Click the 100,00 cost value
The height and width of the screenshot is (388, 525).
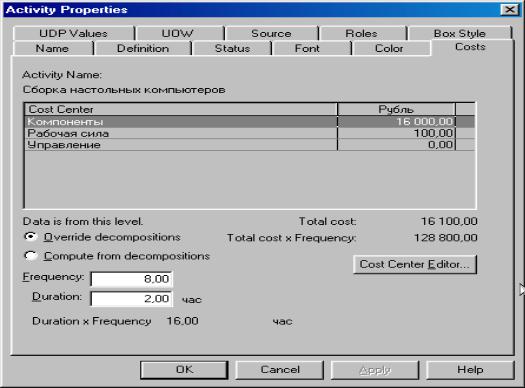(x=434, y=133)
